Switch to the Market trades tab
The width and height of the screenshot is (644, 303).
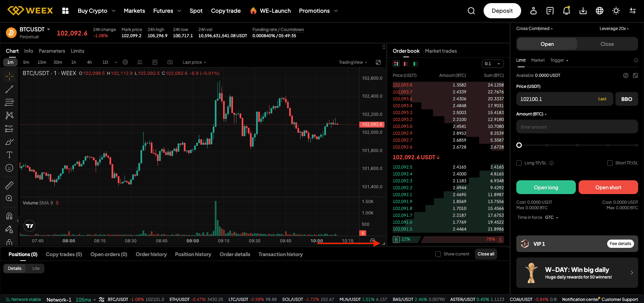441,51
